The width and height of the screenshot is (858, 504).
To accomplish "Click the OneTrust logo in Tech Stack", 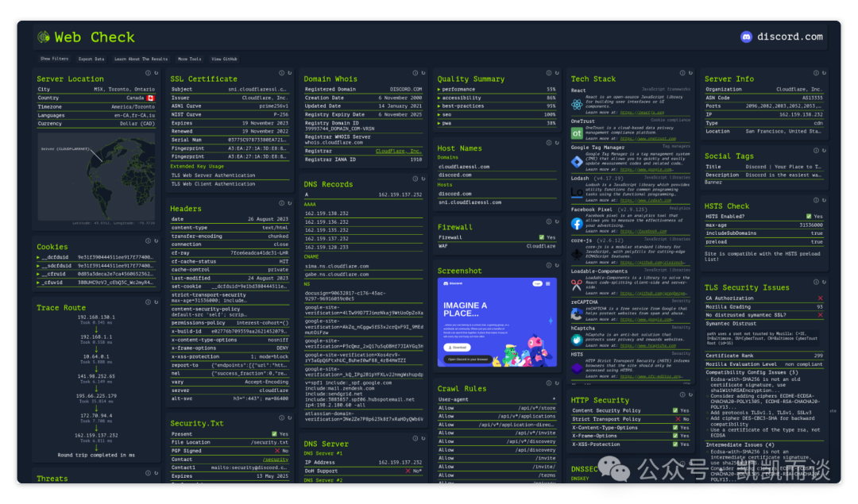I will pos(577,133).
